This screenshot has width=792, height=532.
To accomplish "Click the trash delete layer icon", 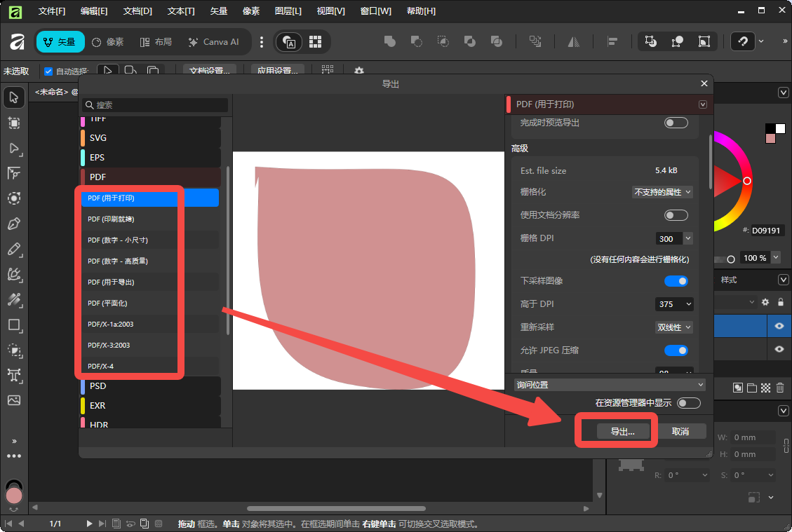I will pos(780,388).
